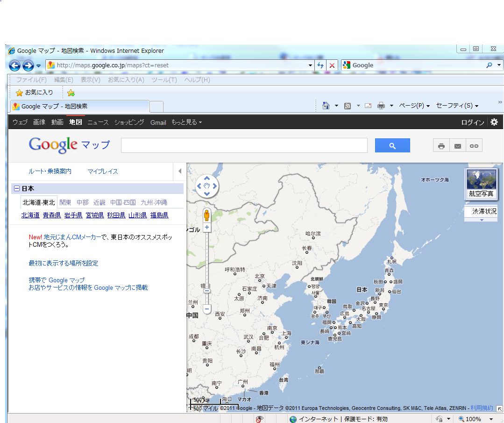This screenshot has height=423, width=504.
Task: Click the Favorites star icon
Action: (19, 93)
